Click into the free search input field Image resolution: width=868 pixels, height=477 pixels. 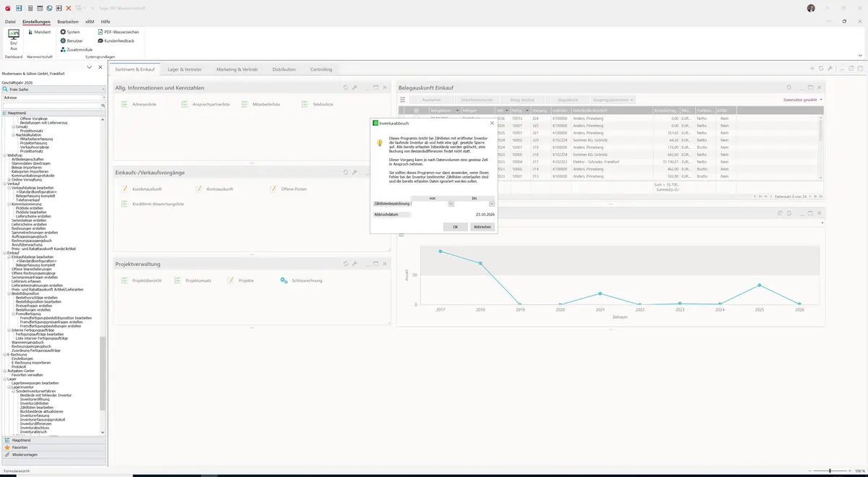coord(52,106)
